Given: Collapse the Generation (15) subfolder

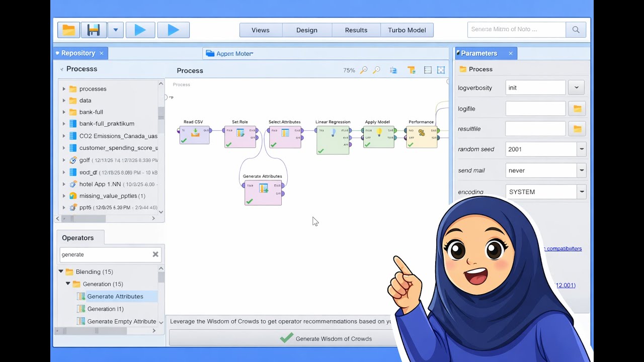Looking at the screenshot, I should [68, 284].
